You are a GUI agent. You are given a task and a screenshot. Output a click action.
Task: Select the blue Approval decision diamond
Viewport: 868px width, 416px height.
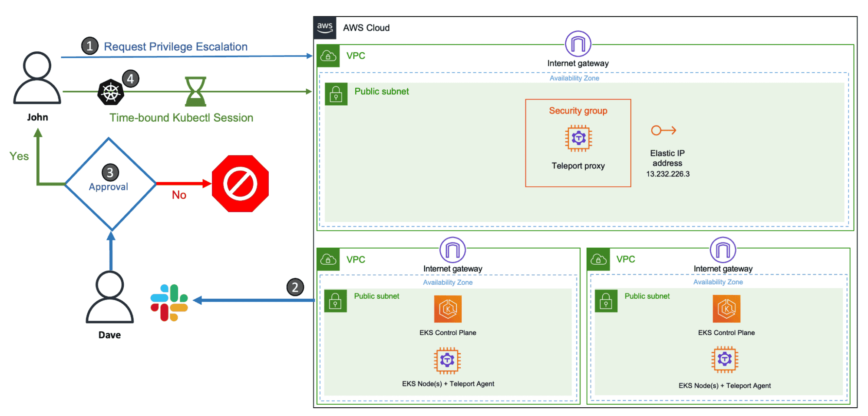click(110, 184)
